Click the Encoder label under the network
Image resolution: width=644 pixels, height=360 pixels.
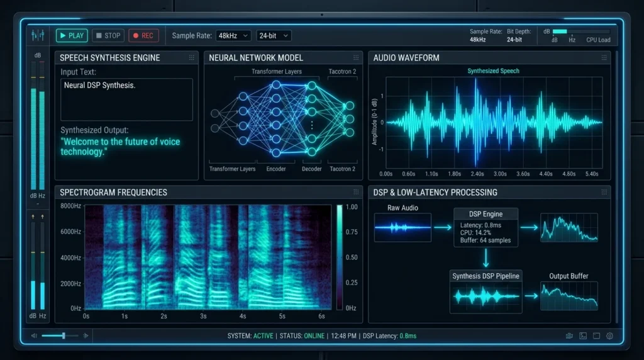(276, 169)
